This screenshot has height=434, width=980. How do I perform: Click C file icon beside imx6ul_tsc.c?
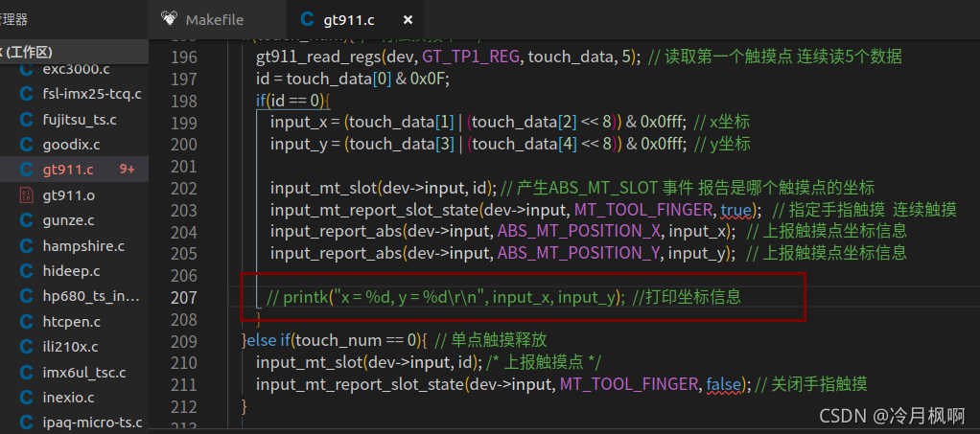[x=26, y=372]
